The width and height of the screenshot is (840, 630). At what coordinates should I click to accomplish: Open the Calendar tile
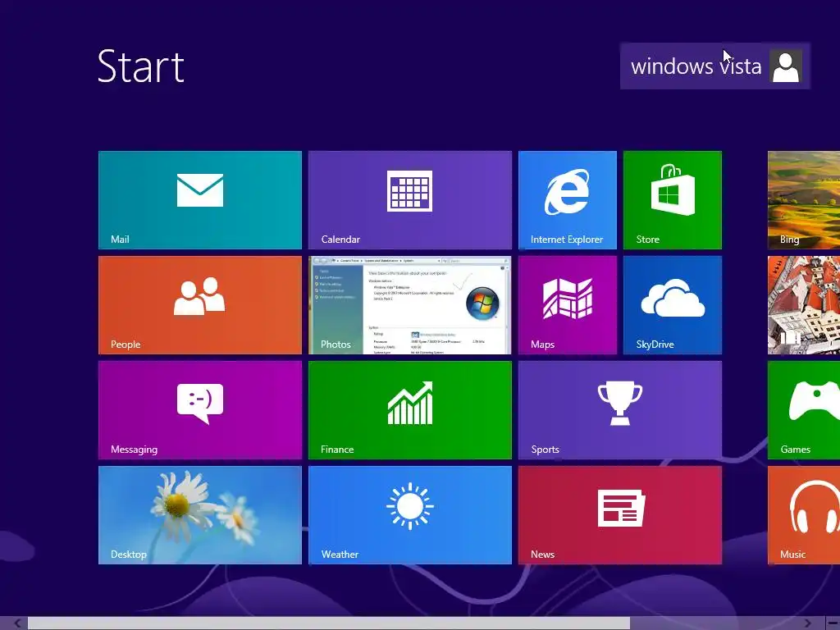pyautogui.click(x=410, y=200)
